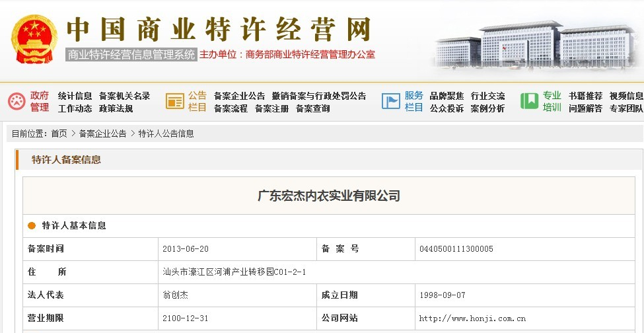Click founding date 1998-09-07
Screen dimensions: 644x333
(442, 295)
